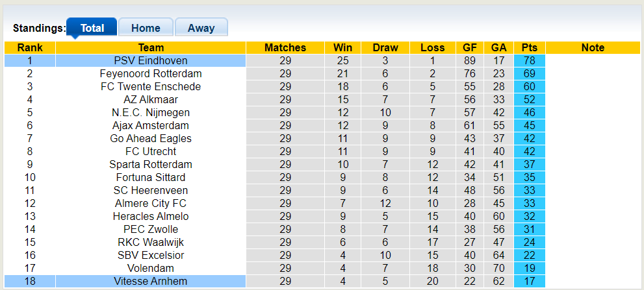Click FC Twente Enschede team name
644x290 pixels.
151,86
